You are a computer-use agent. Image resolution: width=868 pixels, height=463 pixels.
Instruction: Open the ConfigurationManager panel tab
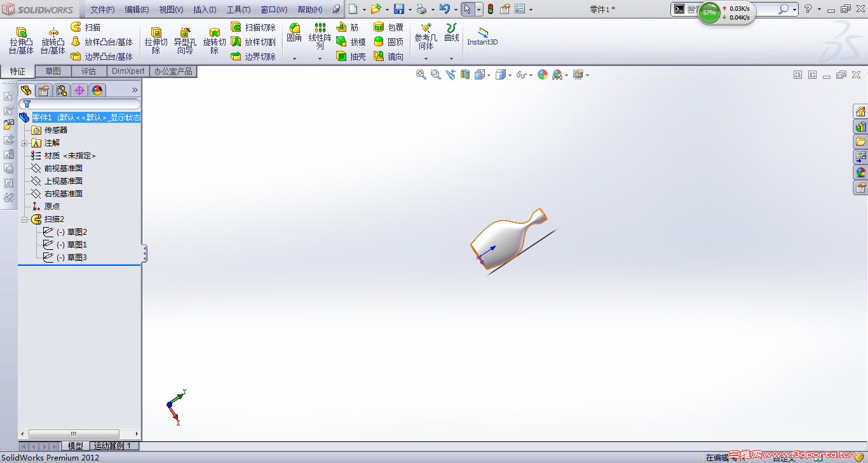point(62,90)
